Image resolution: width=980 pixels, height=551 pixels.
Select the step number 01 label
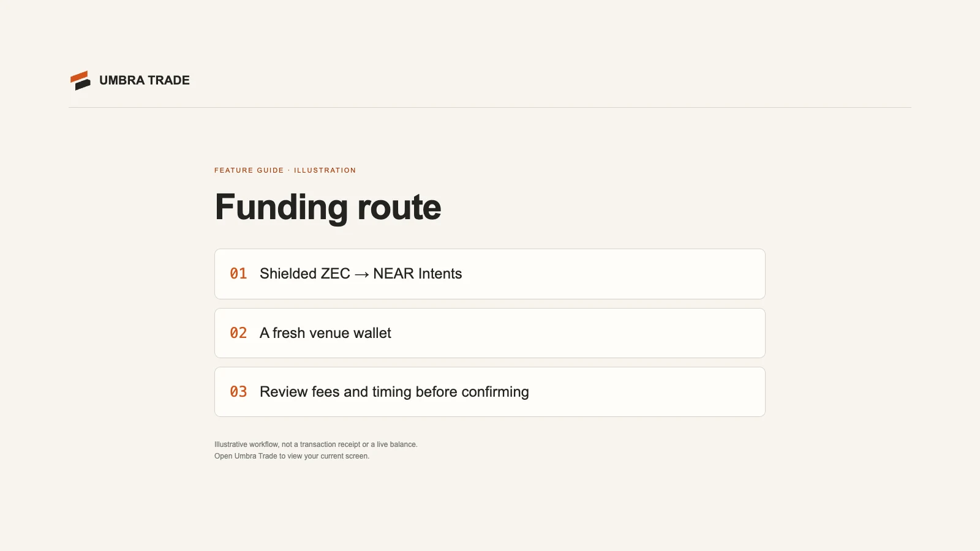pyautogui.click(x=238, y=274)
